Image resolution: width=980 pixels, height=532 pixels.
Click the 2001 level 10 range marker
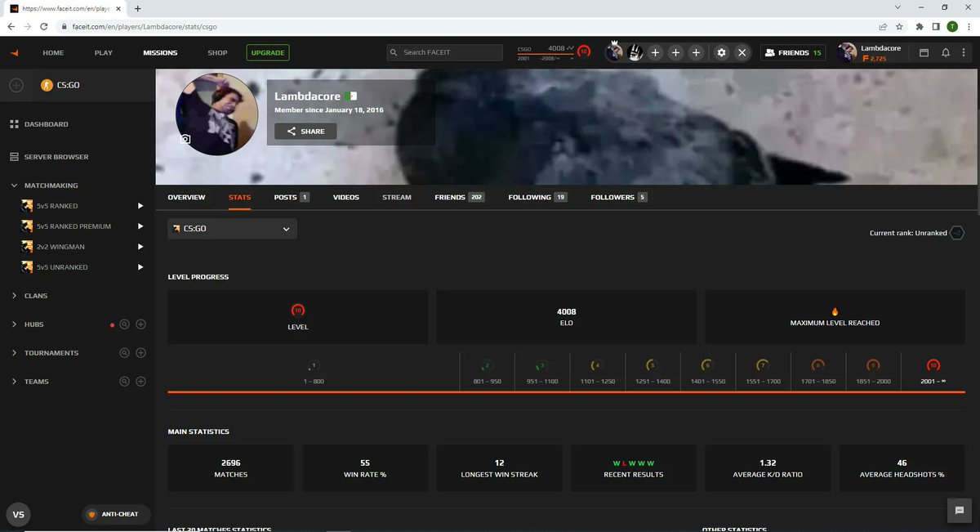click(933, 372)
